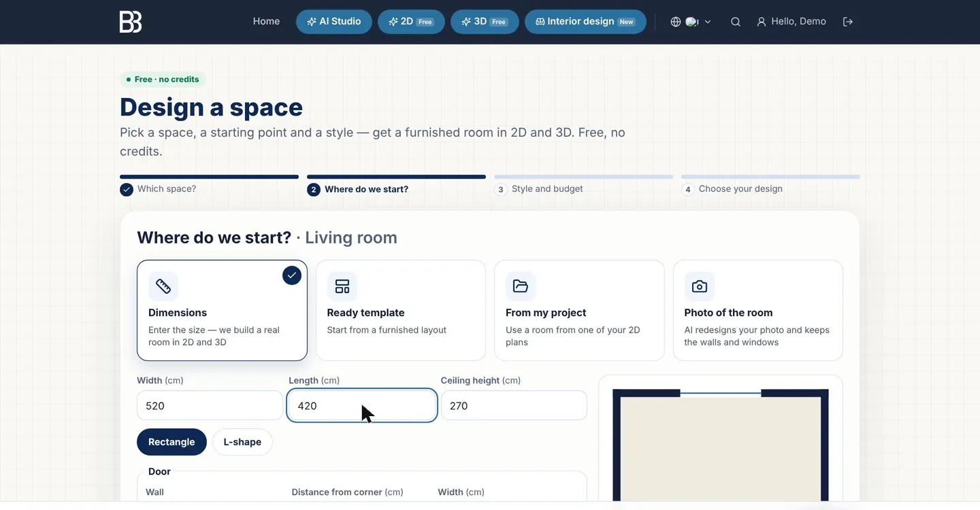The height and width of the screenshot is (510, 980).
Task: Click the checkmark badge on Dimensions card
Action: (x=292, y=275)
